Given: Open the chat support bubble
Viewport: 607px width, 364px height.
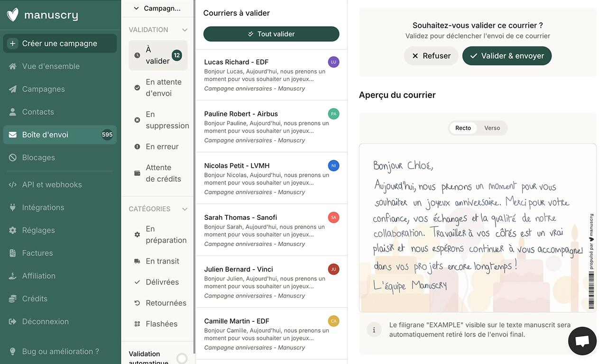Looking at the screenshot, I should (x=582, y=341).
